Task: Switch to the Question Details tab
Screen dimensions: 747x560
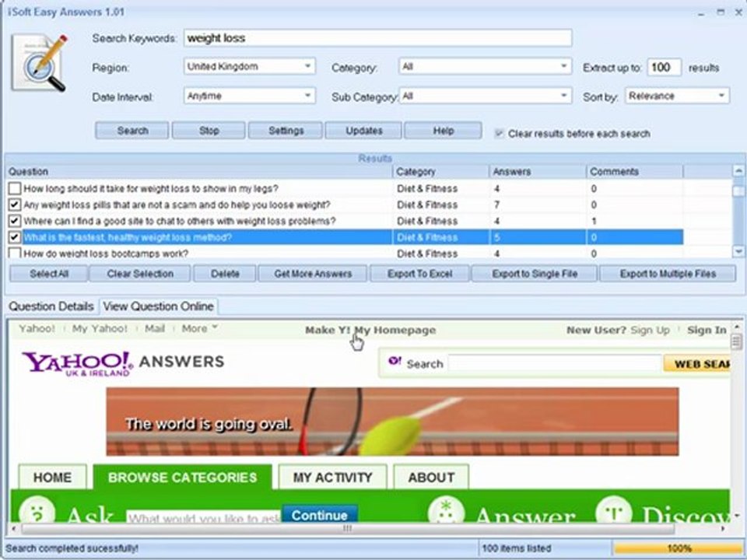Action: [51, 306]
